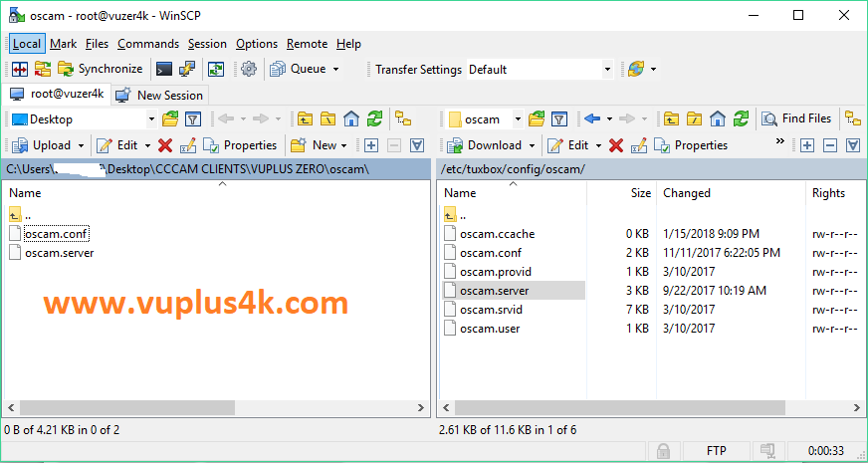Select remote file oscam.ccache

pyautogui.click(x=497, y=234)
